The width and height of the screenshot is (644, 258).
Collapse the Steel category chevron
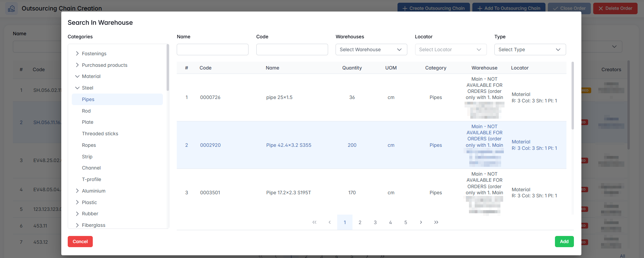point(77,88)
